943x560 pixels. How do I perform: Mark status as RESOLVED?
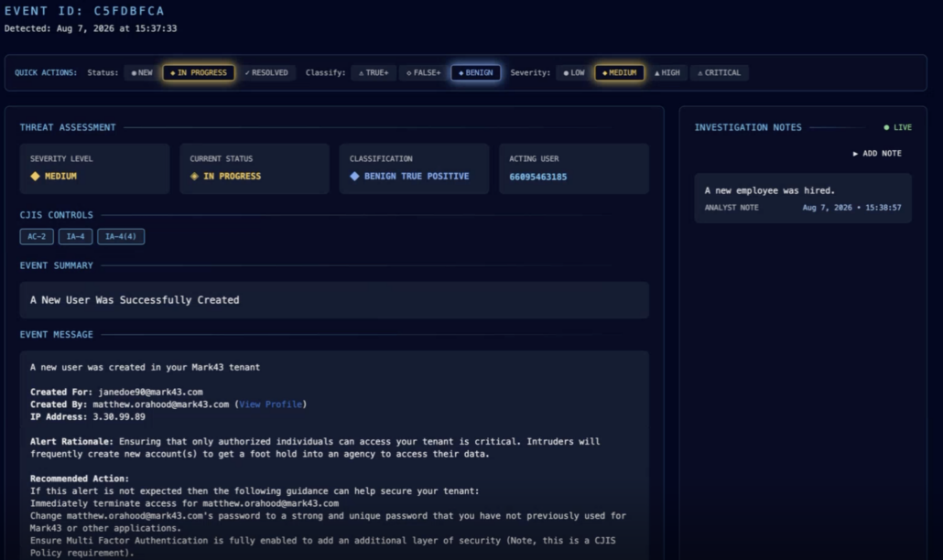pyautogui.click(x=266, y=72)
